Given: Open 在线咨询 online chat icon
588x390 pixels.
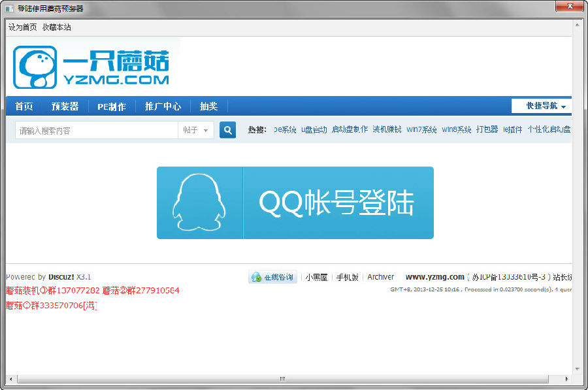Looking at the screenshot, I should click(272, 277).
